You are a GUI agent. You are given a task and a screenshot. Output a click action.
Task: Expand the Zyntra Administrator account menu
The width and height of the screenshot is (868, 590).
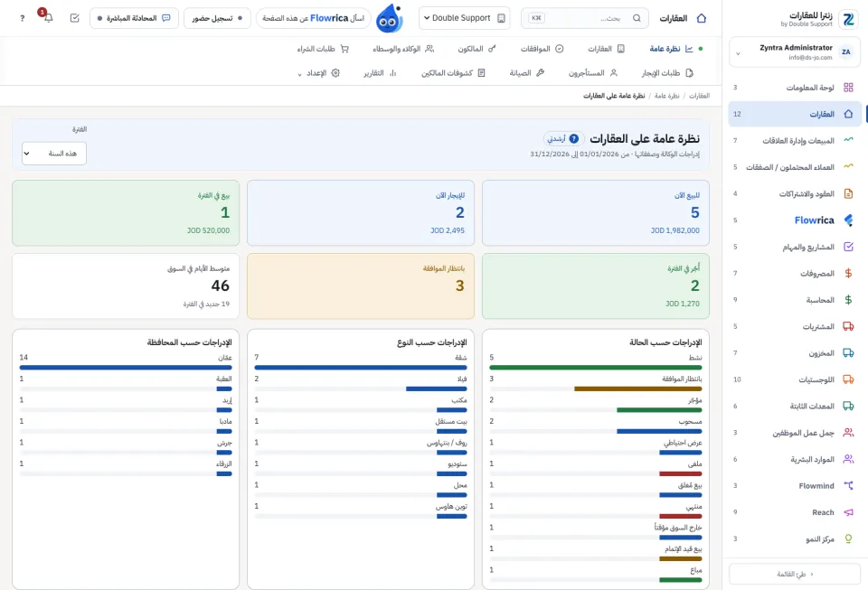pyautogui.click(x=795, y=52)
